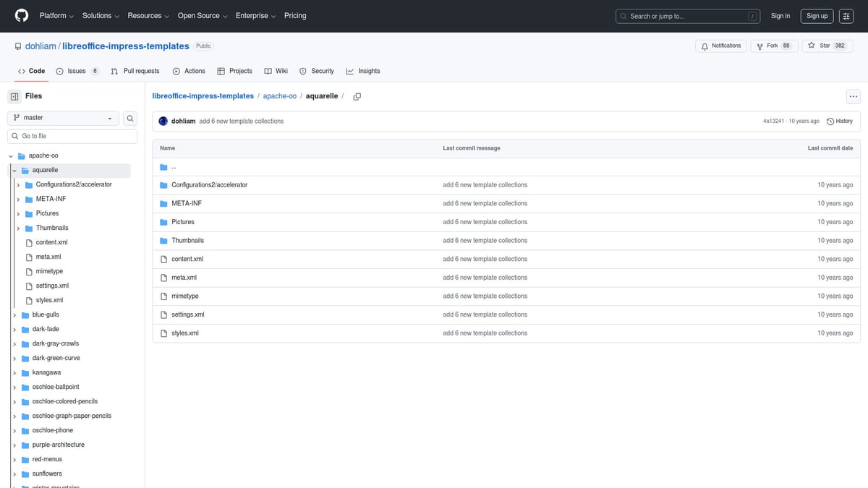The image size is (868, 488).
Task: Open the Projects tab
Action: [235, 71]
